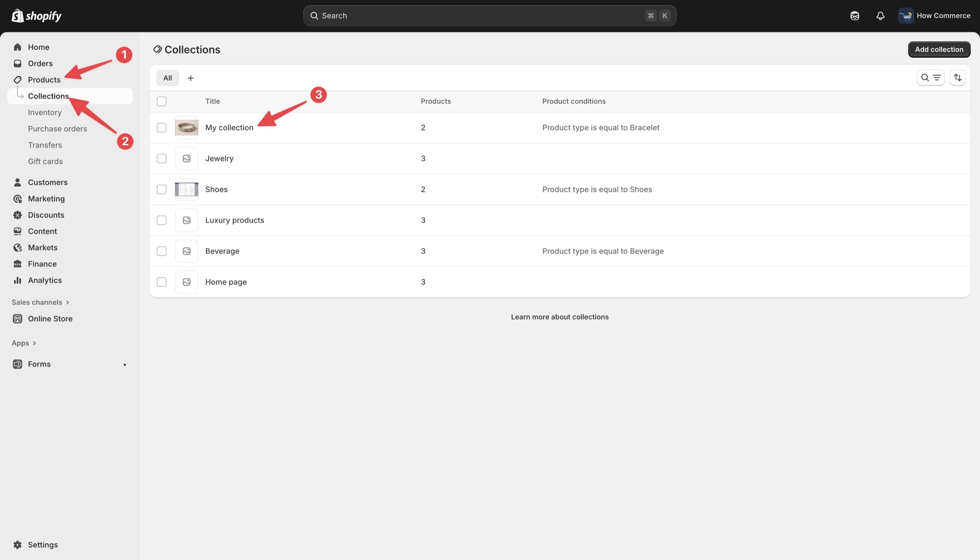Click the Products tag icon

(x=17, y=80)
